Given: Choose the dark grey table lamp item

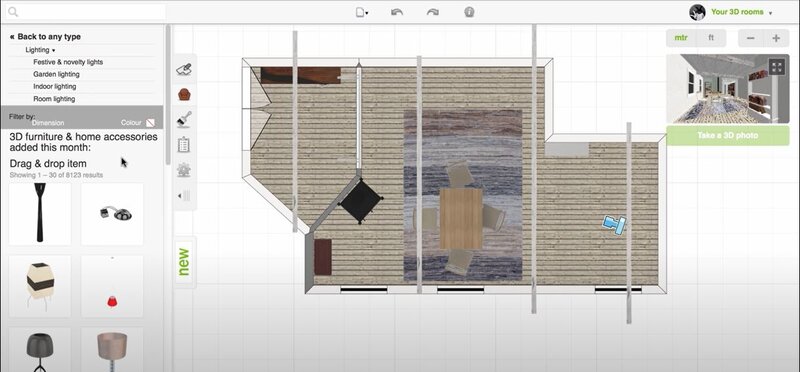Looking at the screenshot, I should click(x=40, y=350).
